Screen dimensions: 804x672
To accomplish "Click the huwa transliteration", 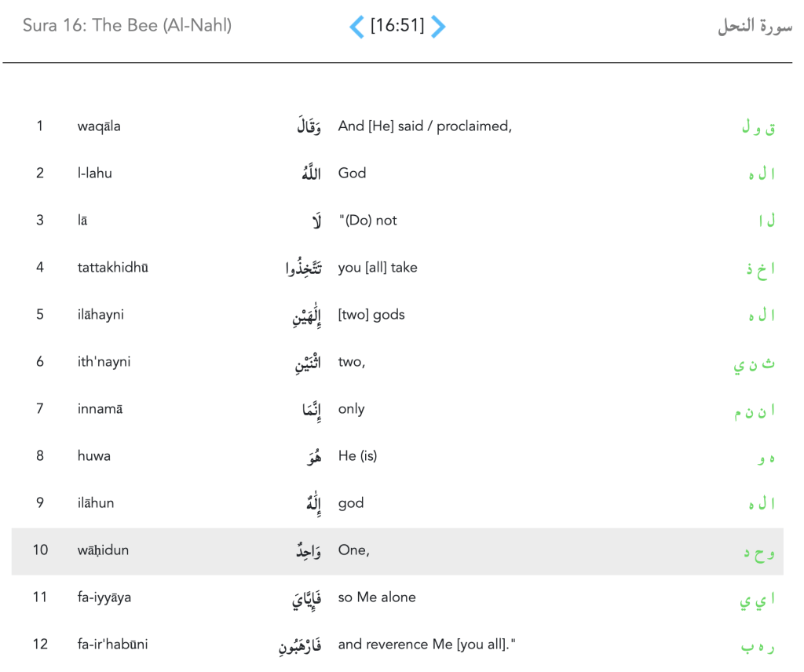I will (93, 456).
